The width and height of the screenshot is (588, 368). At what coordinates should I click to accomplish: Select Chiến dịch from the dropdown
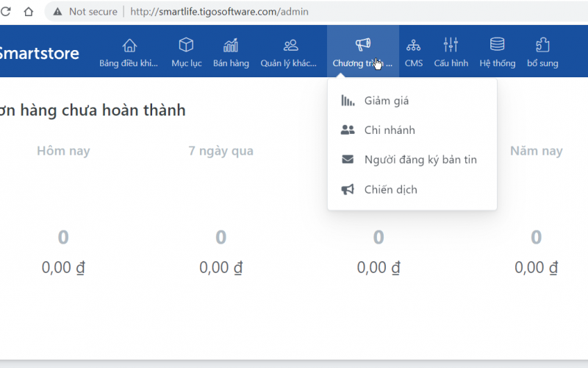click(391, 190)
